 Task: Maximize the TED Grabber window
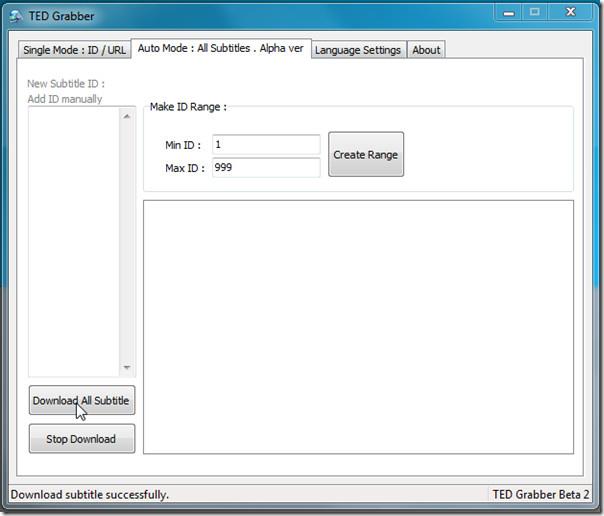pos(535,13)
